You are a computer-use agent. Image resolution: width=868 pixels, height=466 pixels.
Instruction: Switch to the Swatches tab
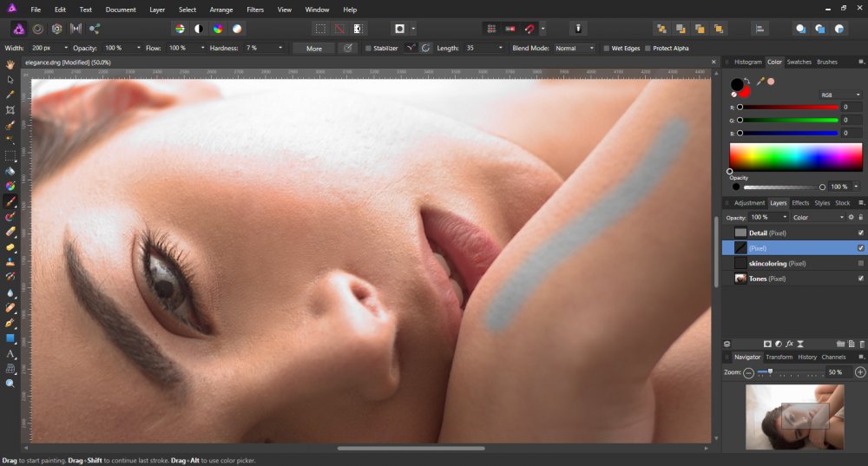(799, 62)
